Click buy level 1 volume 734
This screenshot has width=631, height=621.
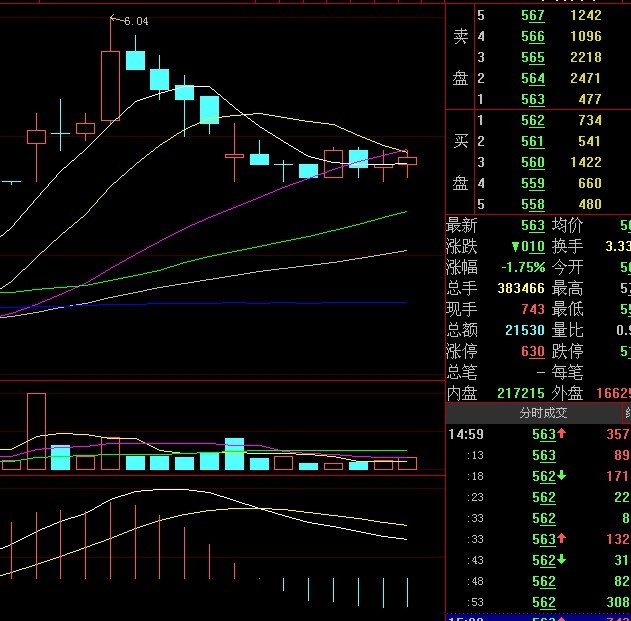tap(590, 120)
